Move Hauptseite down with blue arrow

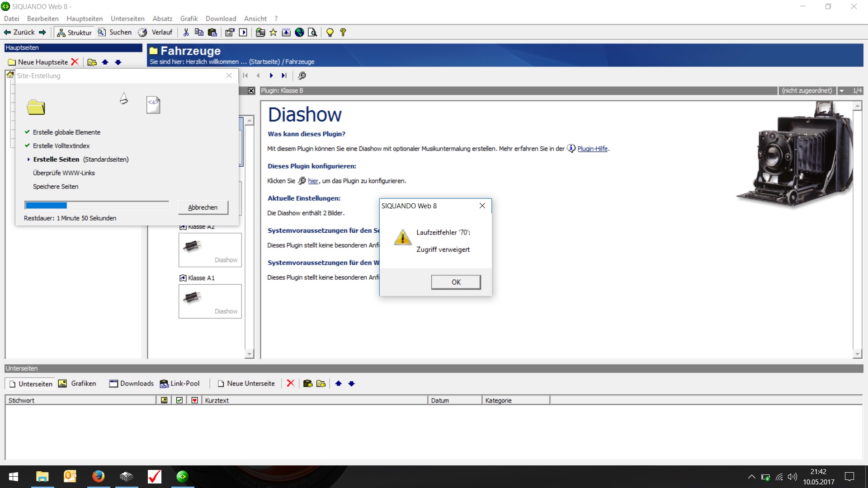(x=118, y=62)
